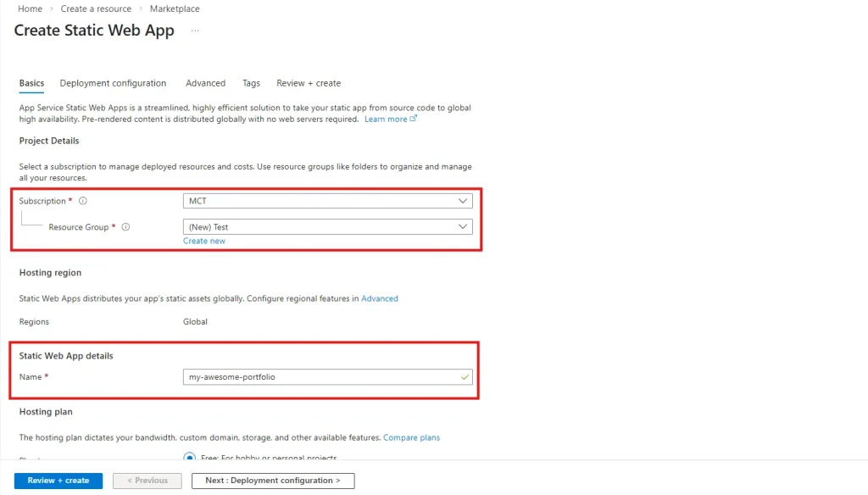Open the Compare plans link
The image size is (868, 495).
[411, 437]
